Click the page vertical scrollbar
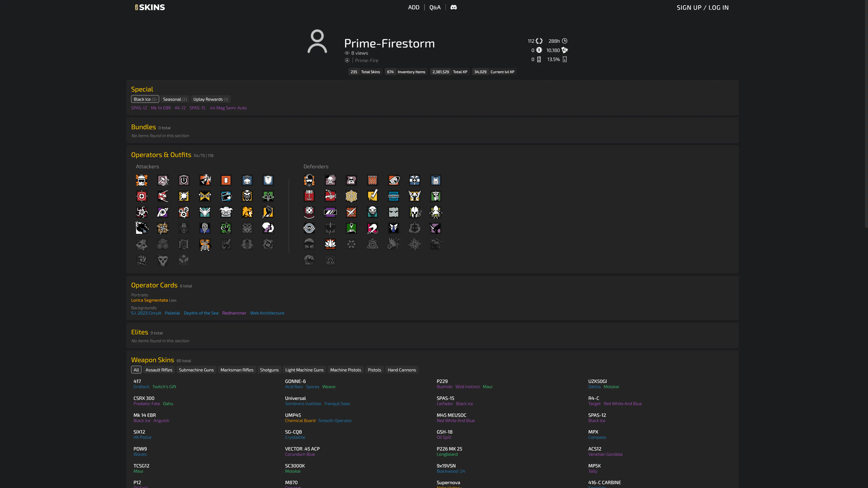Screen dimensions: 868x488 866,114
